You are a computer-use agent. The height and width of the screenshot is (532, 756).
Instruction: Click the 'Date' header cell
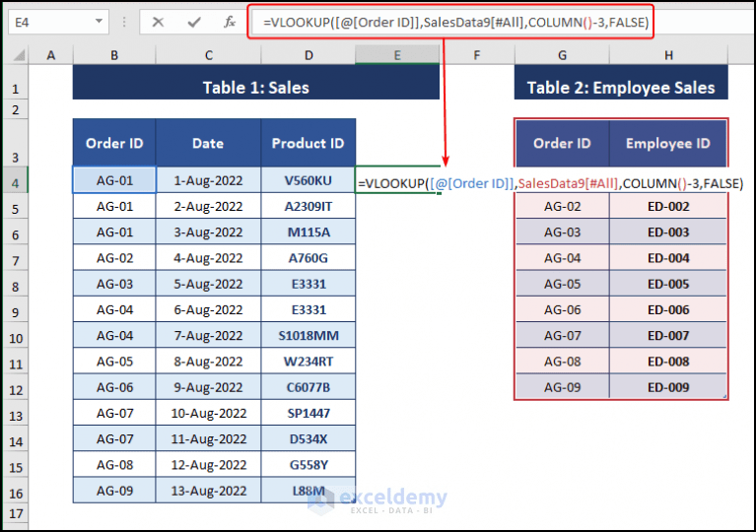coord(208,143)
